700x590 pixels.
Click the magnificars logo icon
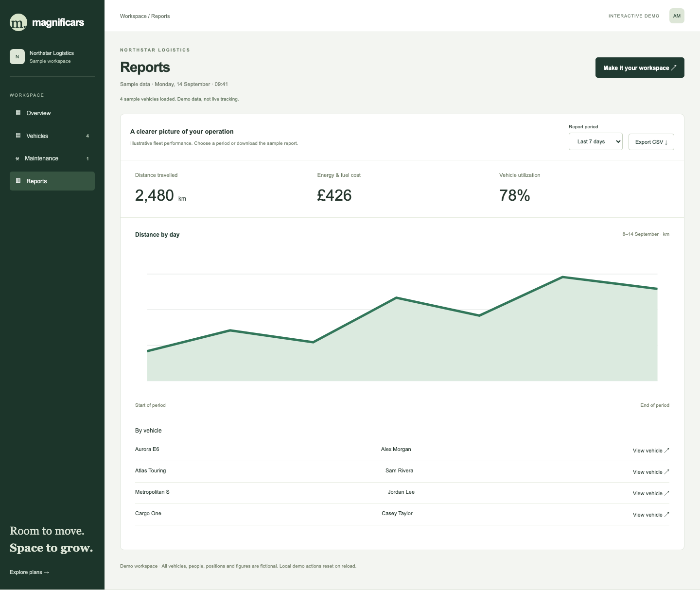18,22
